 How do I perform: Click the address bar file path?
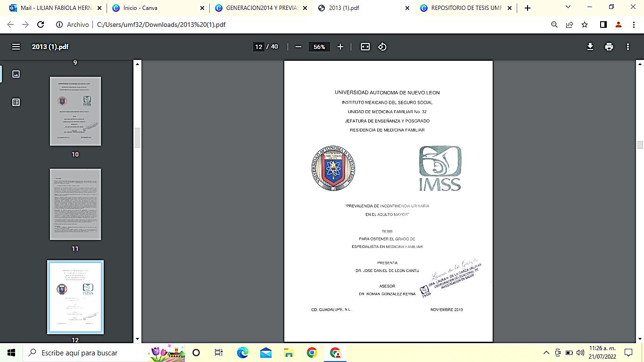click(x=161, y=25)
